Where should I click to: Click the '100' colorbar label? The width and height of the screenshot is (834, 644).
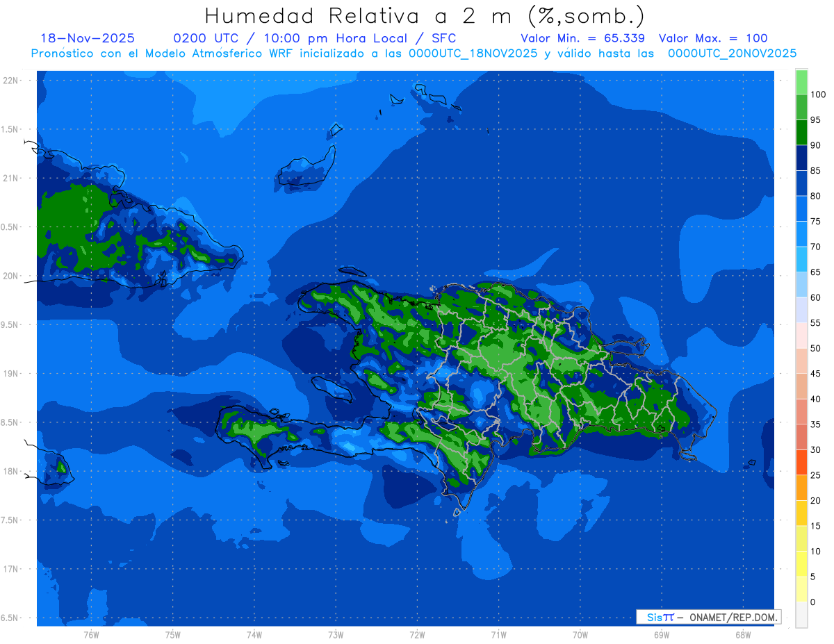point(817,94)
